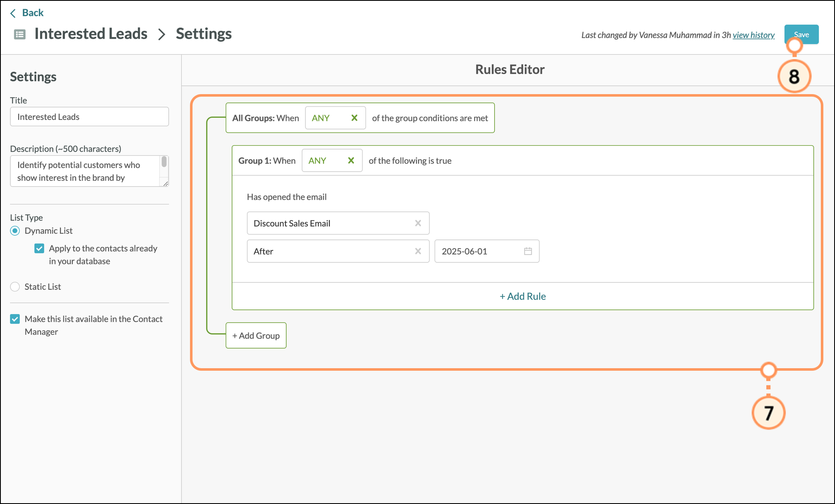Open the Discount Sales Email dropdown
Screen dimensions: 835x504
(x=329, y=223)
